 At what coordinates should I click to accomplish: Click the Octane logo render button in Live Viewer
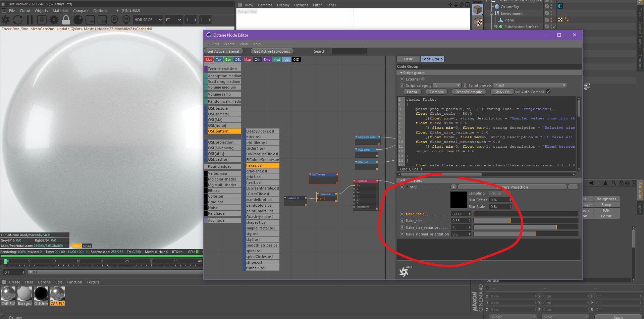(x=6, y=20)
